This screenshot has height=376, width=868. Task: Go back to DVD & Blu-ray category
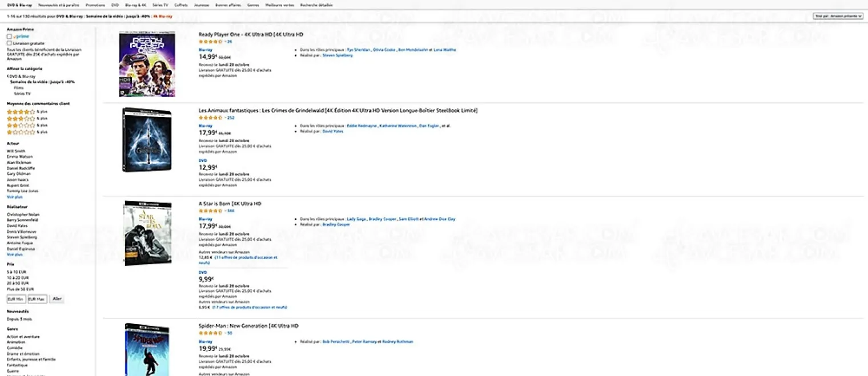[x=21, y=76]
